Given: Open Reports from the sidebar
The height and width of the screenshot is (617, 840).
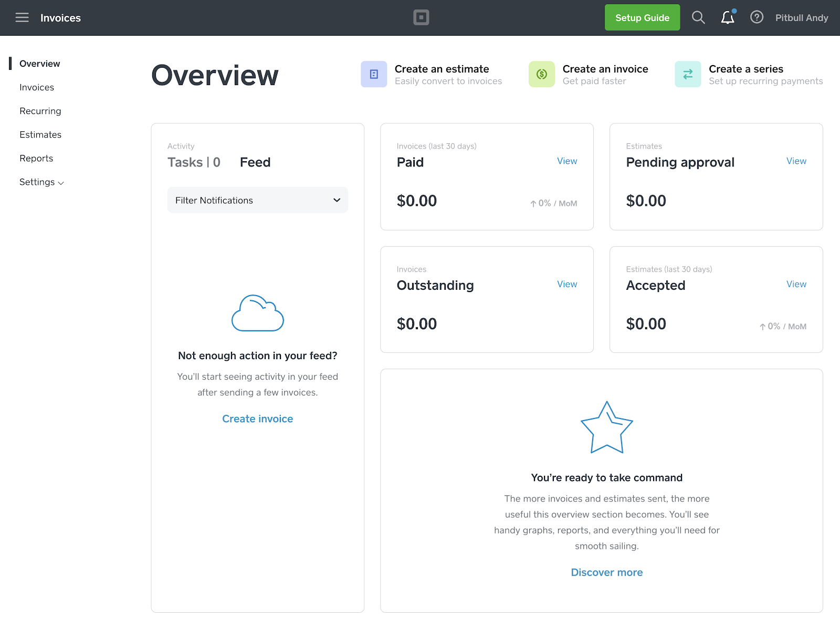Looking at the screenshot, I should tap(36, 159).
